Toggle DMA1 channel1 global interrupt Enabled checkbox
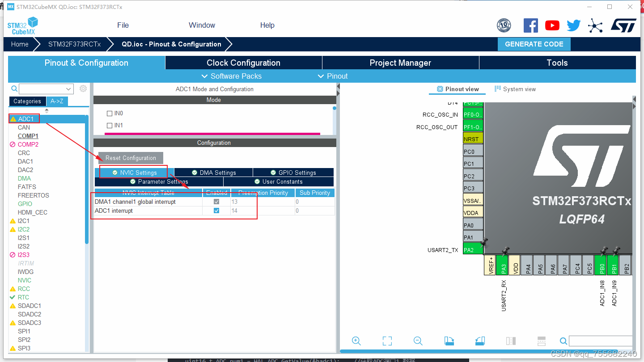This screenshot has height=362, width=644. pos(216,202)
